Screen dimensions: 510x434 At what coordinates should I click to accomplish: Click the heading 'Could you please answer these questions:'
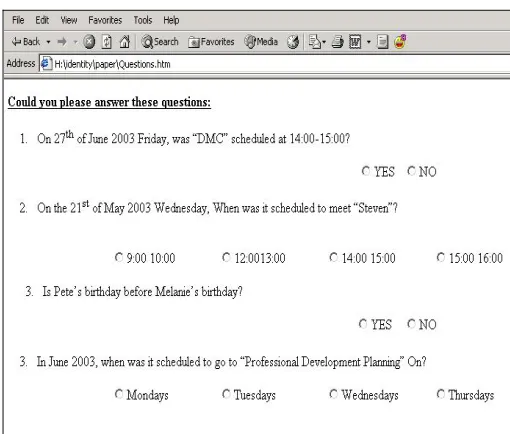[x=109, y=102]
